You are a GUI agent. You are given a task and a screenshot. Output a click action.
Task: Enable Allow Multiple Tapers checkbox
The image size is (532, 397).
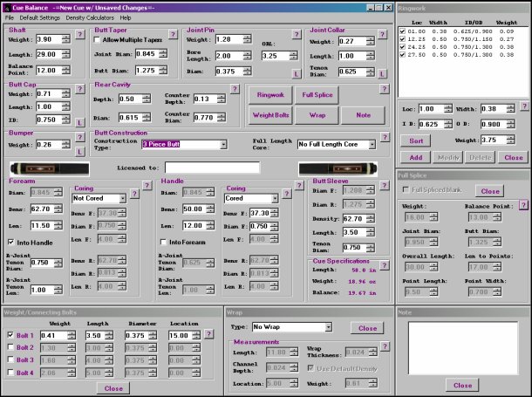(98, 40)
